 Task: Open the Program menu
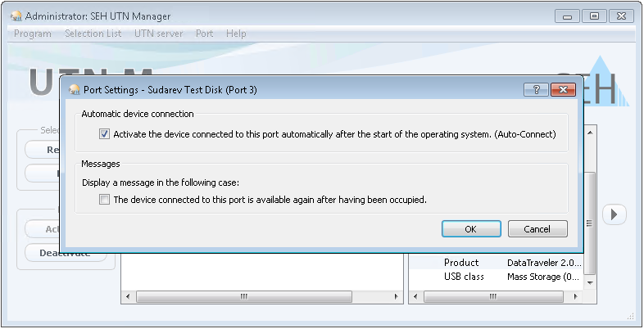click(33, 34)
